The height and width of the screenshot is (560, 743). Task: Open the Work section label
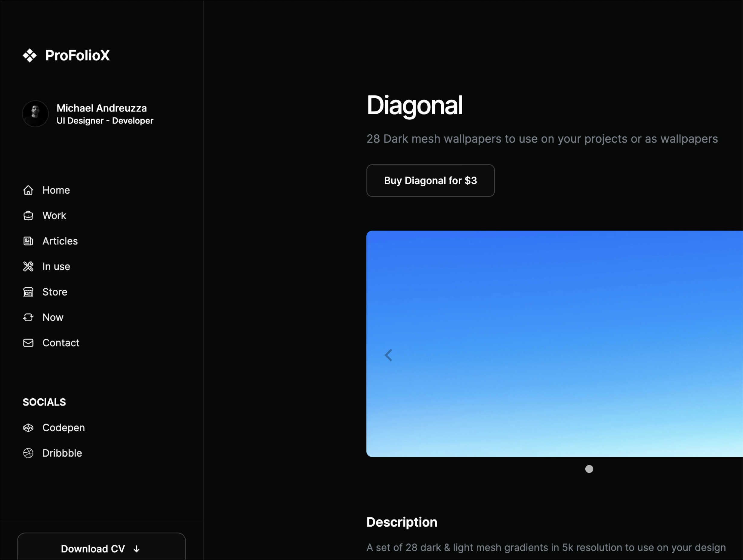[x=54, y=216]
